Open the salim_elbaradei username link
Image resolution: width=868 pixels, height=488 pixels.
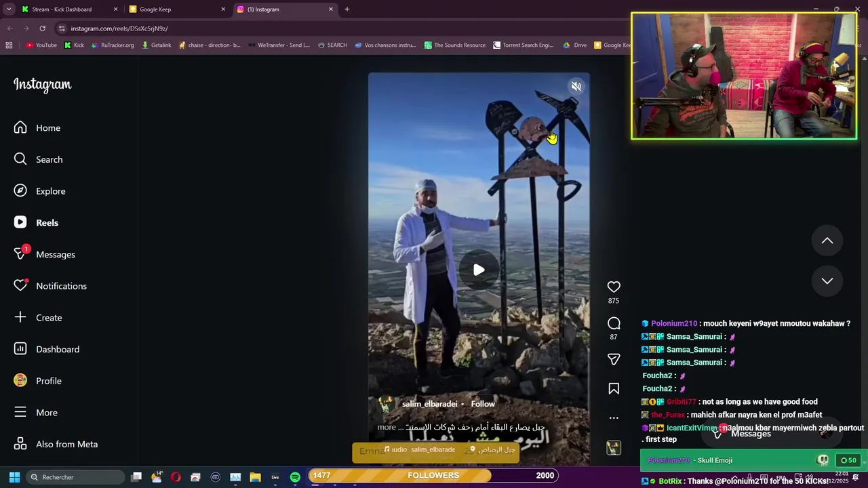point(429,404)
